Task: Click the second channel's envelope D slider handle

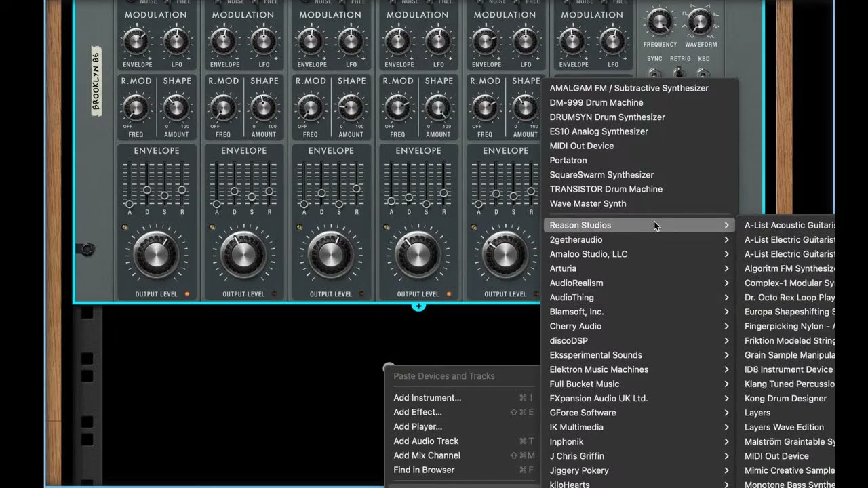Action: coord(234,191)
